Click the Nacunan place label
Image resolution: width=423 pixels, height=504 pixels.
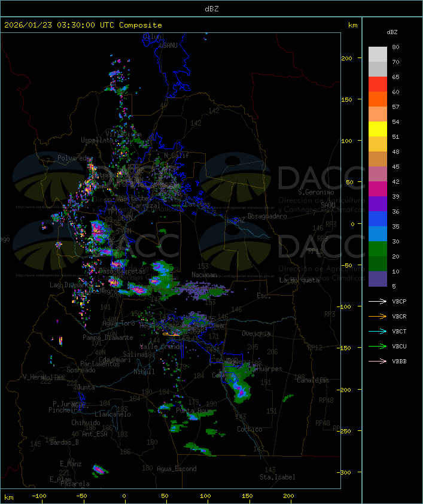tap(204, 275)
